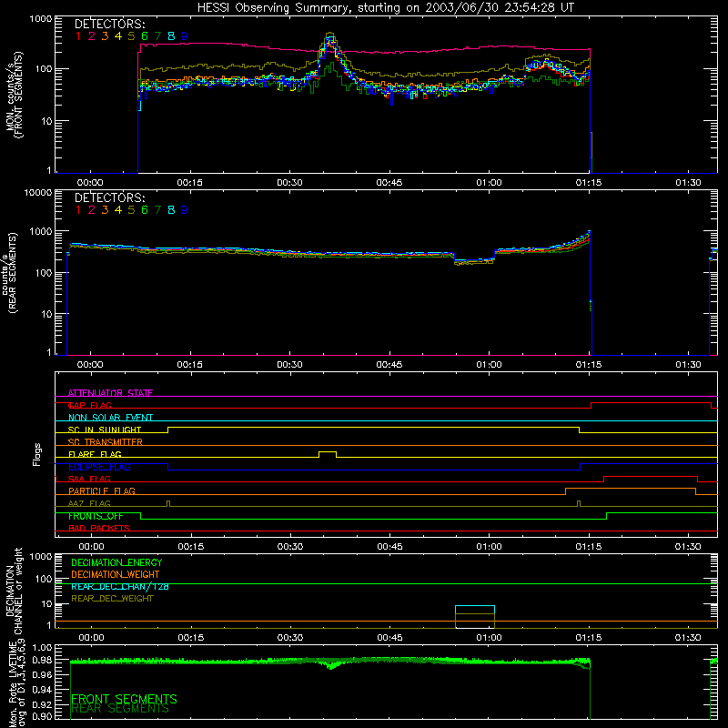Click the 00:45 tick label under flags panel
This screenshot has width=728, height=728.
(390, 547)
